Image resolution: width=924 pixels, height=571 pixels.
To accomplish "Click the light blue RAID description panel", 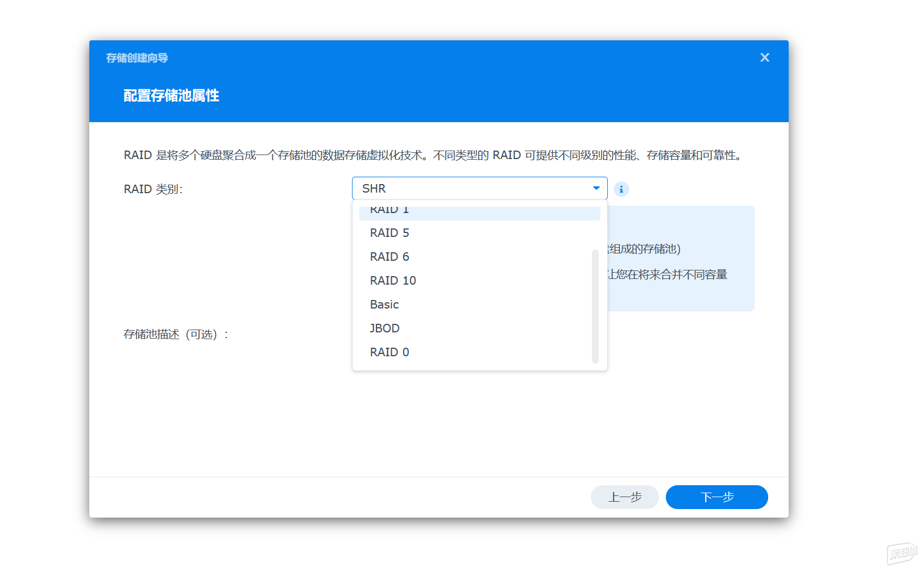I will tap(681, 259).
